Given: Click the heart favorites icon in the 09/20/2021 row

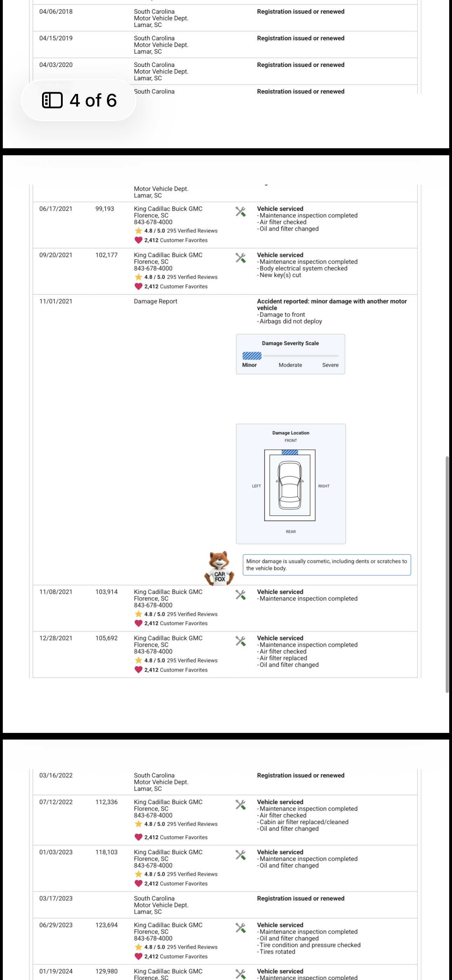Looking at the screenshot, I should click(138, 286).
